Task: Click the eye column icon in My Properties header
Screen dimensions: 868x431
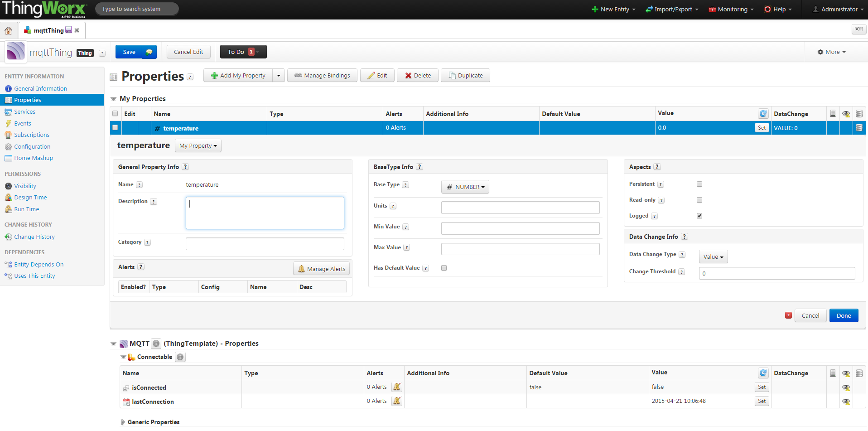Action: (846, 114)
